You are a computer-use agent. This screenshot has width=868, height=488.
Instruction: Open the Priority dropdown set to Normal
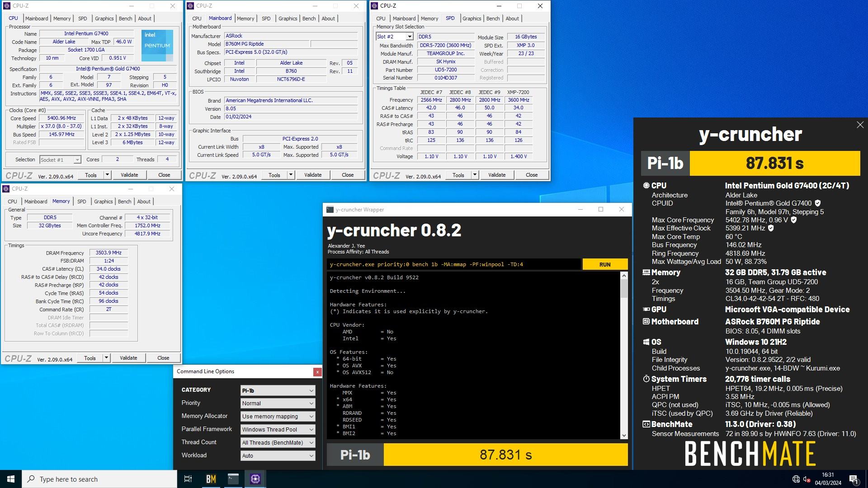[x=278, y=404]
